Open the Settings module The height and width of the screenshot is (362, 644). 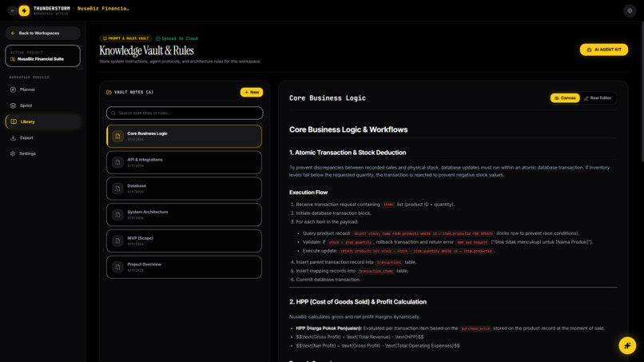tap(42, 153)
